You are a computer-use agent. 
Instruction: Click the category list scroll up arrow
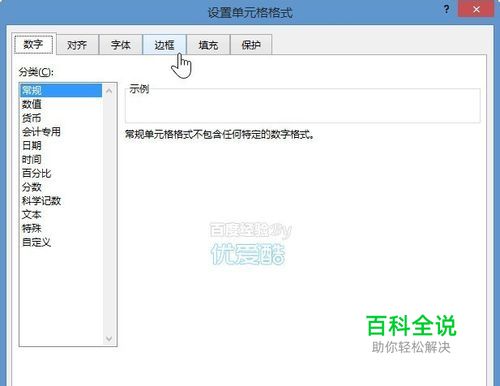coord(109,91)
